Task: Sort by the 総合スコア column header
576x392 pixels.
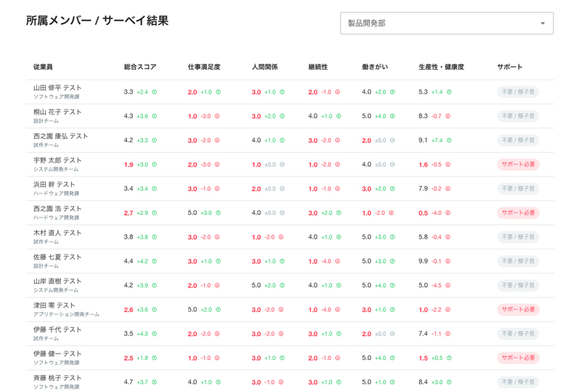Action: (140, 67)
